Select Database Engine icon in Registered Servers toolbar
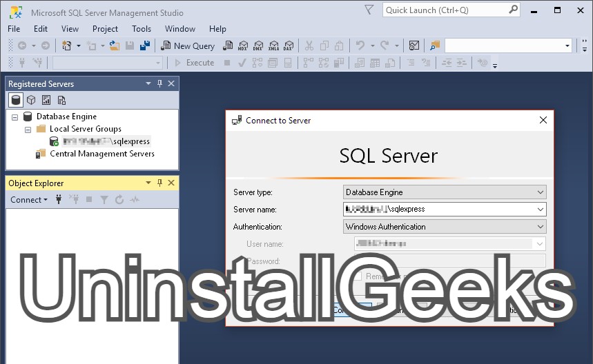This screenshot has width=593, height=364. 16,100
